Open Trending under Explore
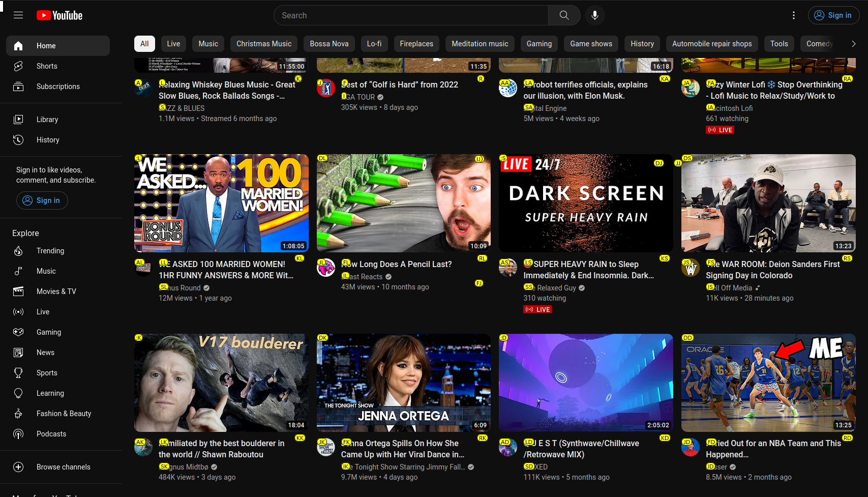 (58, 251)
